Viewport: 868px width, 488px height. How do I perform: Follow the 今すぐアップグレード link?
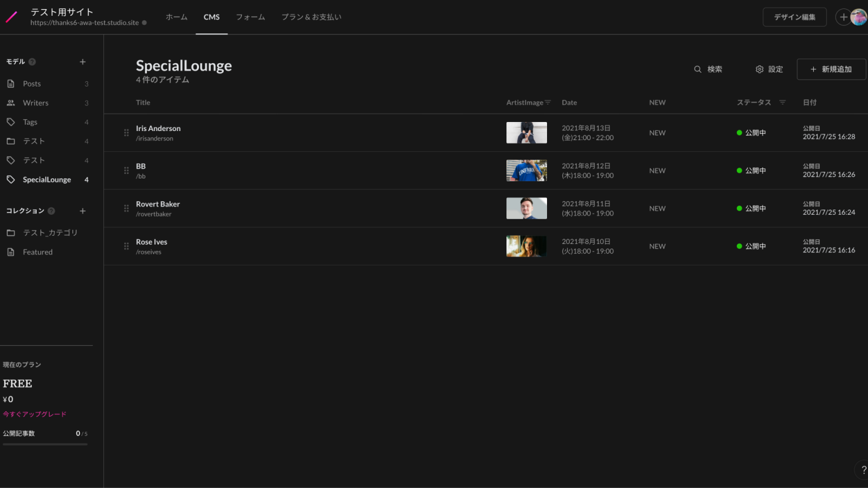tap(34, 414)
